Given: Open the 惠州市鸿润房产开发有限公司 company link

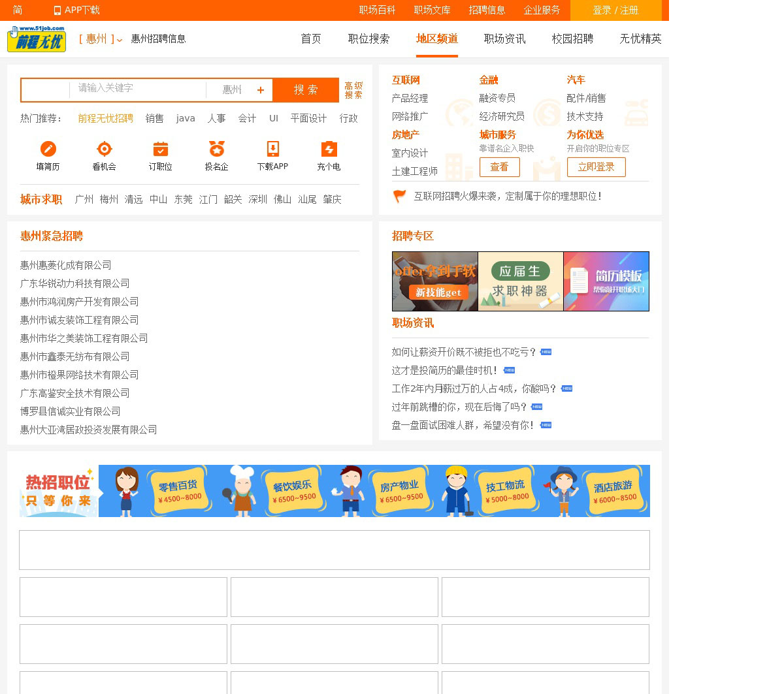Looking at the screenshot, I should pos(79,302).
